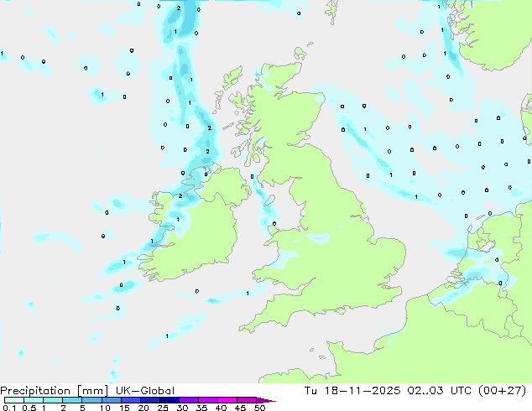Pick the 2–5 mm legend color swatch
532x411 pixels.
click(72, 400)
